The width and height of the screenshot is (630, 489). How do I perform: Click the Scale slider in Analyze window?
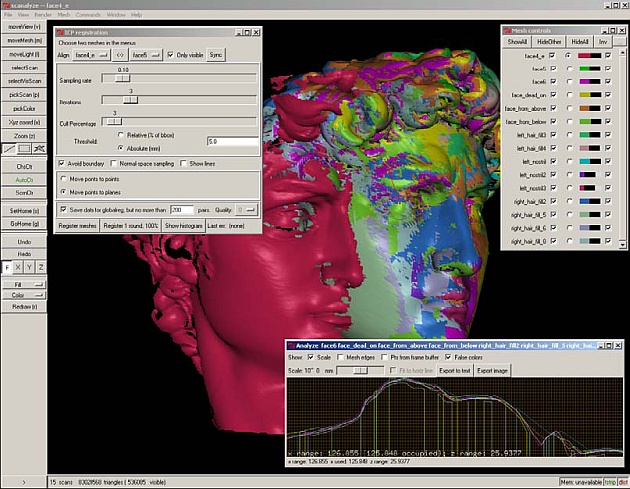(x=360, y=370)
